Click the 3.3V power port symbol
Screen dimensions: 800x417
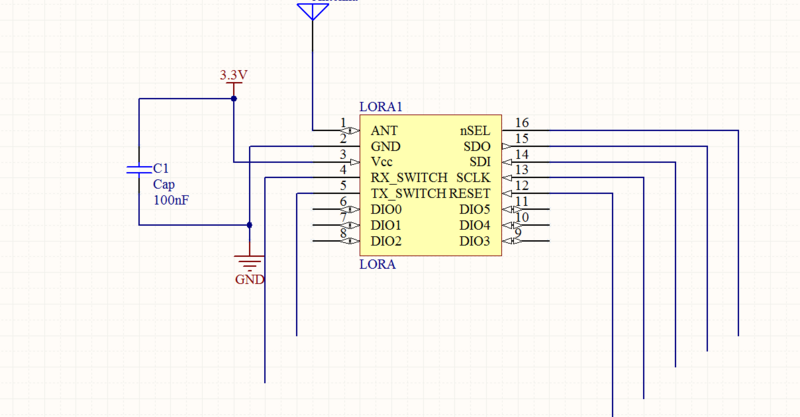(x=233, y=78)
